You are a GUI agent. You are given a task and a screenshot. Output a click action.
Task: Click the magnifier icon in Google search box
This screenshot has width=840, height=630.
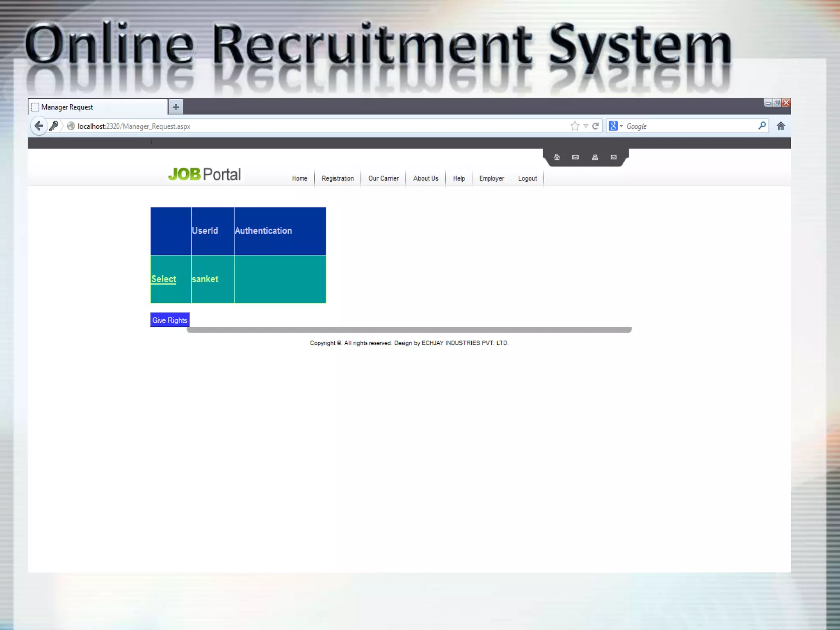coord(762,126)
